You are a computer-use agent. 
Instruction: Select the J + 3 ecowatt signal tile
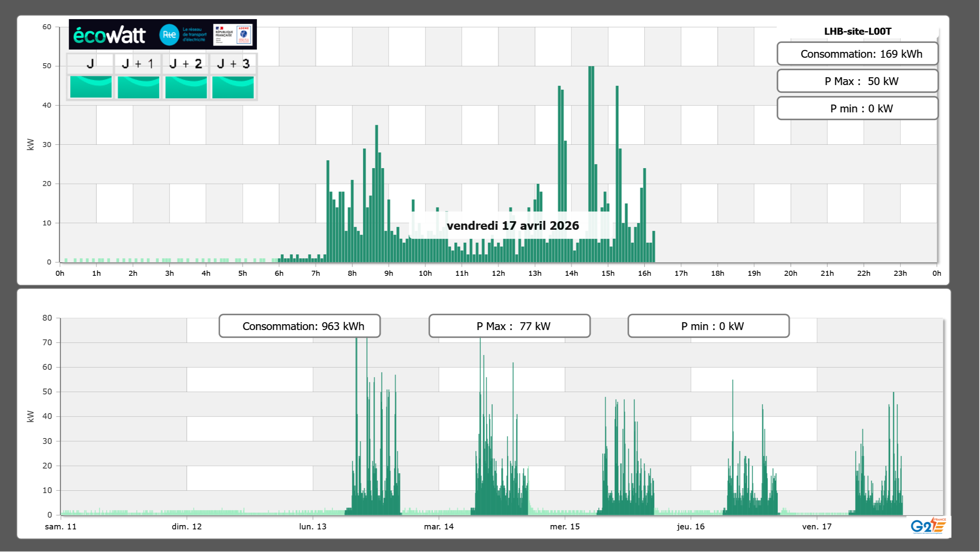(233, 87)
